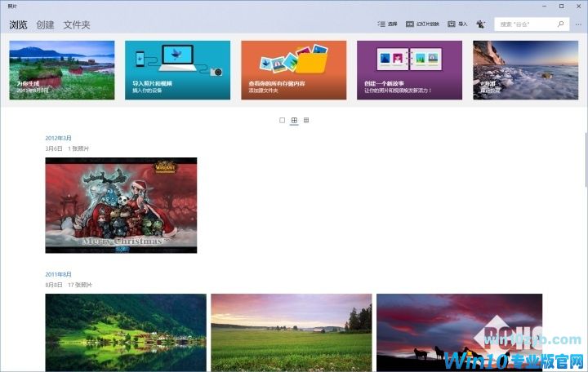Click the 2011年8月 date link
The height and width of the screenshot is (372, 588).
[x=58, y=275]
